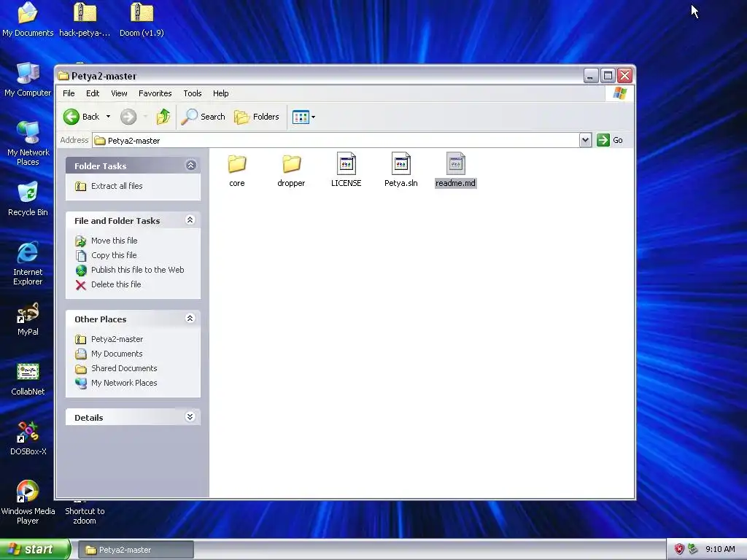Select Windows Media Player desktop shortcut
Screen dimensions: 747x560
(28, 502)
